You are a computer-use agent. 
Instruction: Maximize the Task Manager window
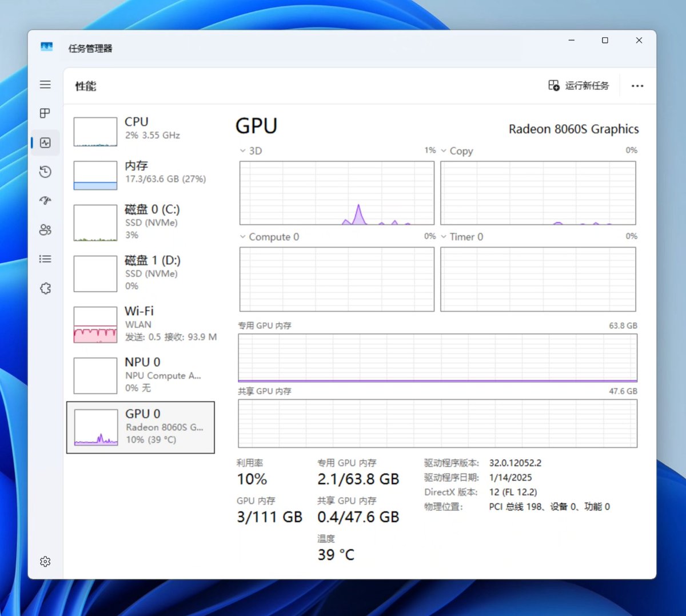click(605, 41)
